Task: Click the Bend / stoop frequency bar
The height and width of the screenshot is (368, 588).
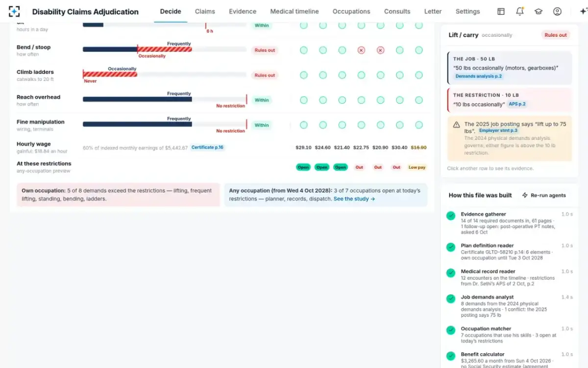Action: pos(165,50)
